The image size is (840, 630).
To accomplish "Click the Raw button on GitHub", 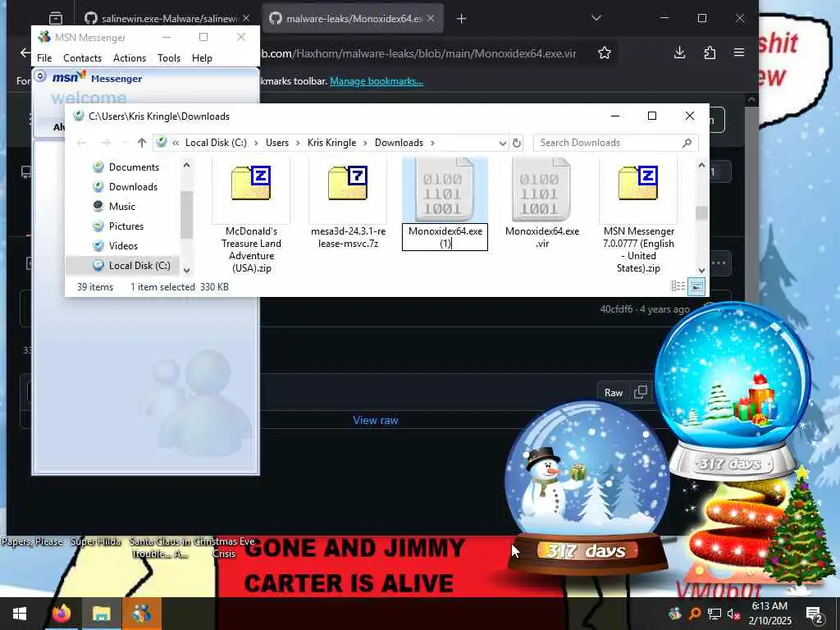I will tap(614, 393).
